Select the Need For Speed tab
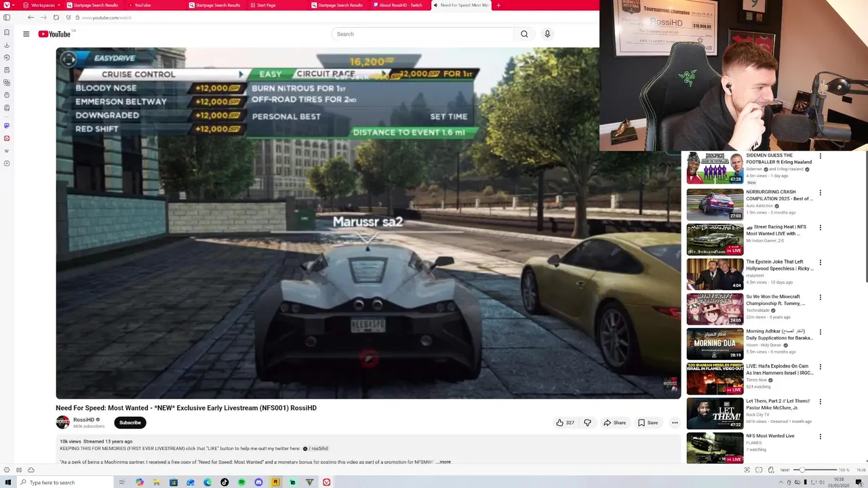 tap(461, 5)
